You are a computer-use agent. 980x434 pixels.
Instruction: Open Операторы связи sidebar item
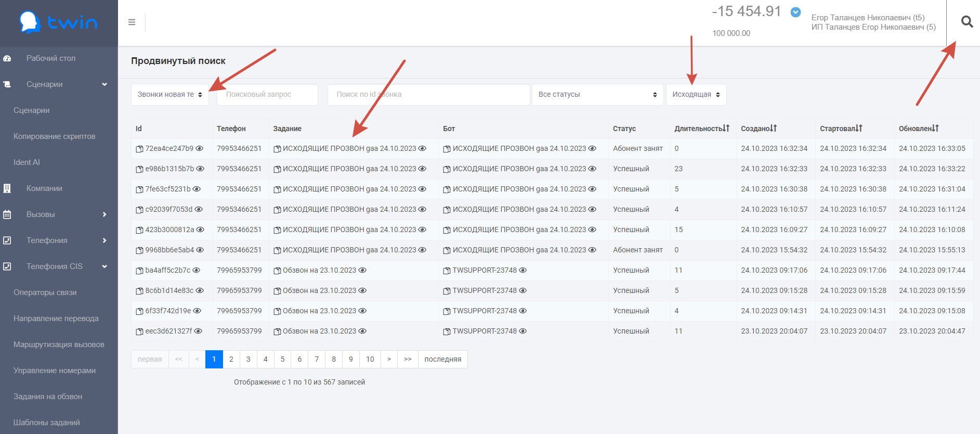coord(45,292)
